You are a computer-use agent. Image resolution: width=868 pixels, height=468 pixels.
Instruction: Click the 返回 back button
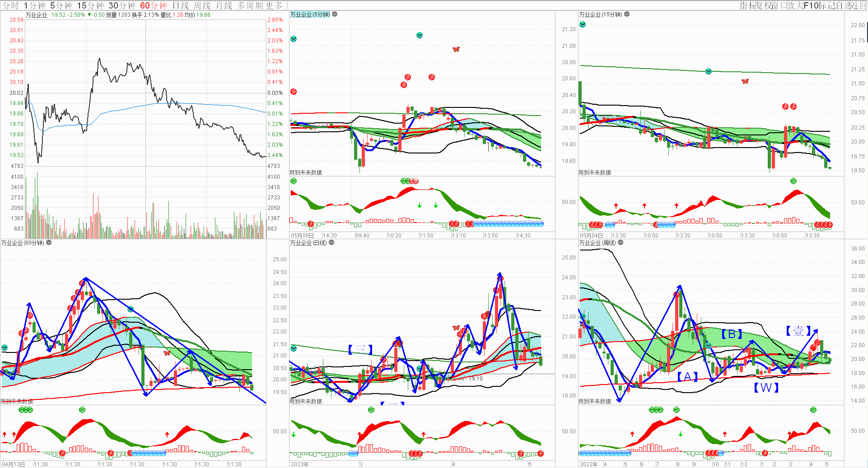[x=859, y=5]
